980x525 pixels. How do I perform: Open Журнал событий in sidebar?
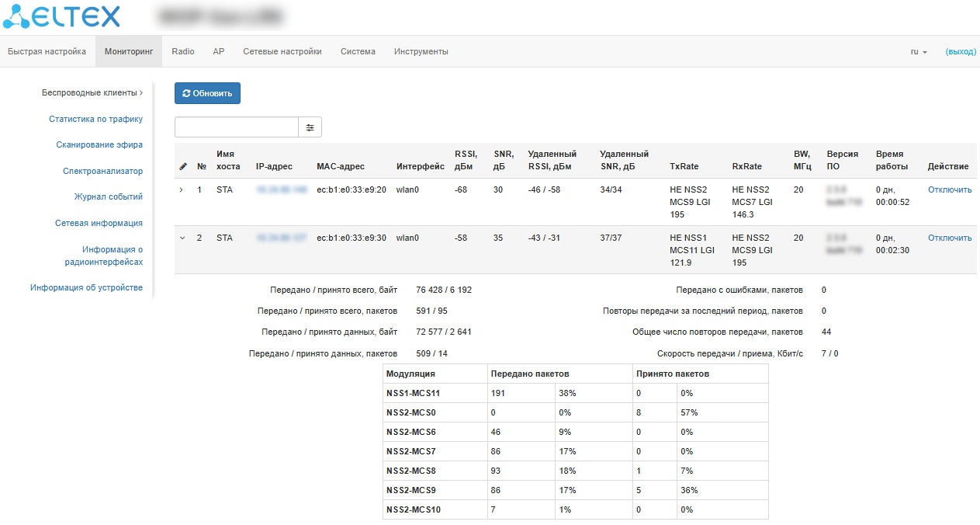[108, 197]
